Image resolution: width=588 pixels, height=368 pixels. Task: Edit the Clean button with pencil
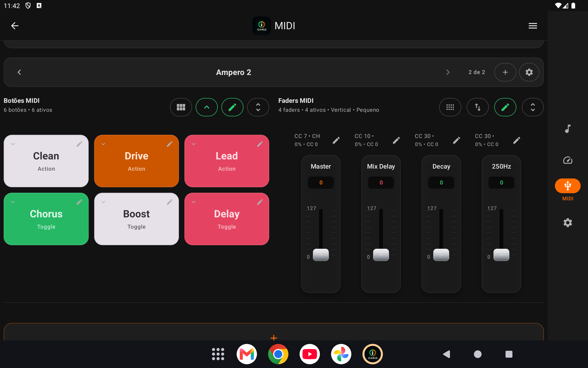tap(79, 144)
